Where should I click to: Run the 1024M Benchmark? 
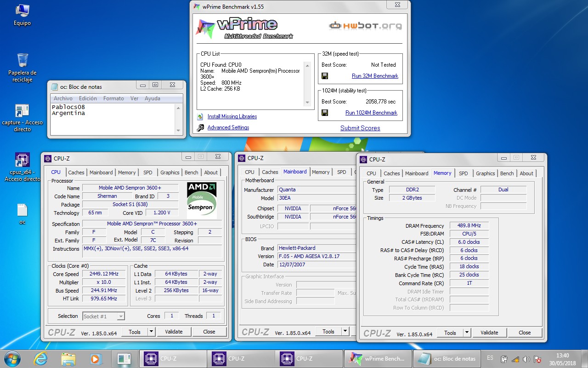pyautogui.click(x=371, y=113)
